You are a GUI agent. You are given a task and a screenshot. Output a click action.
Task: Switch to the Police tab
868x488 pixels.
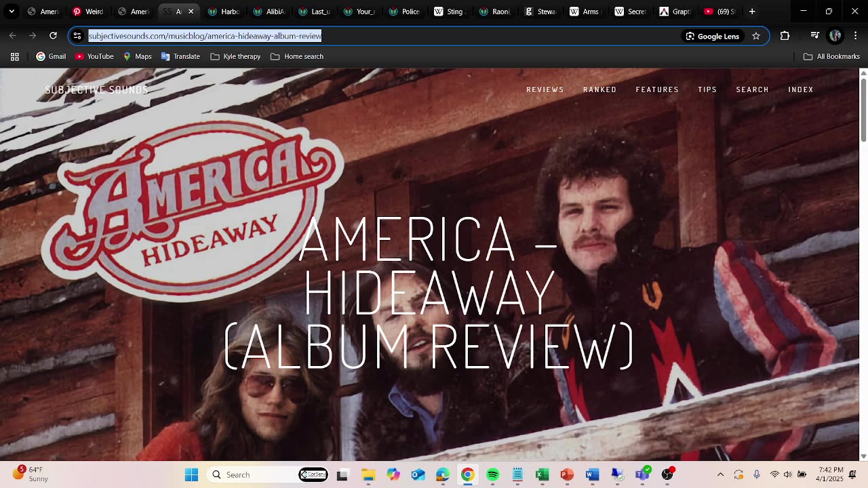click(x=404, y=12)
